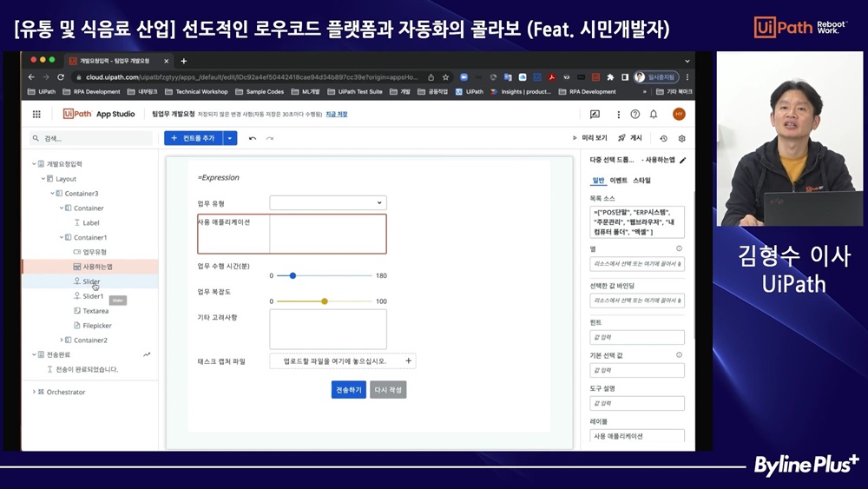
Task: Click the 미리 보기 preview button
Action: pos(589,138)
